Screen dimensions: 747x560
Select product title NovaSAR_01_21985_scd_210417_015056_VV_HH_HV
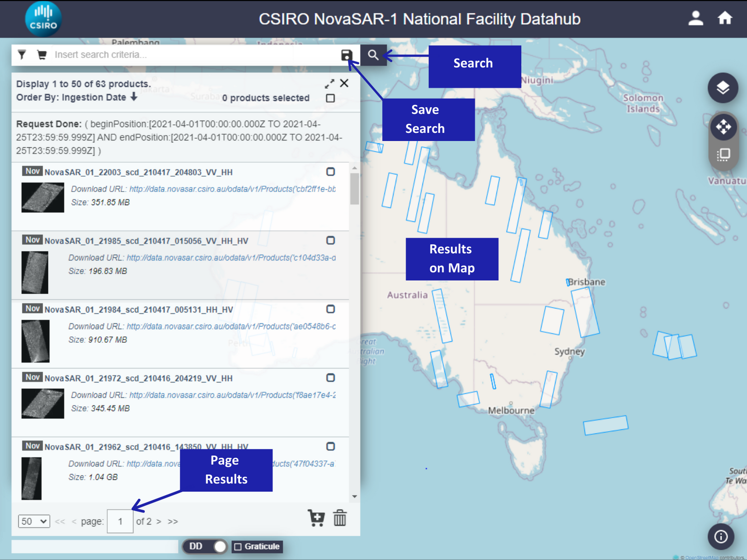146,241
